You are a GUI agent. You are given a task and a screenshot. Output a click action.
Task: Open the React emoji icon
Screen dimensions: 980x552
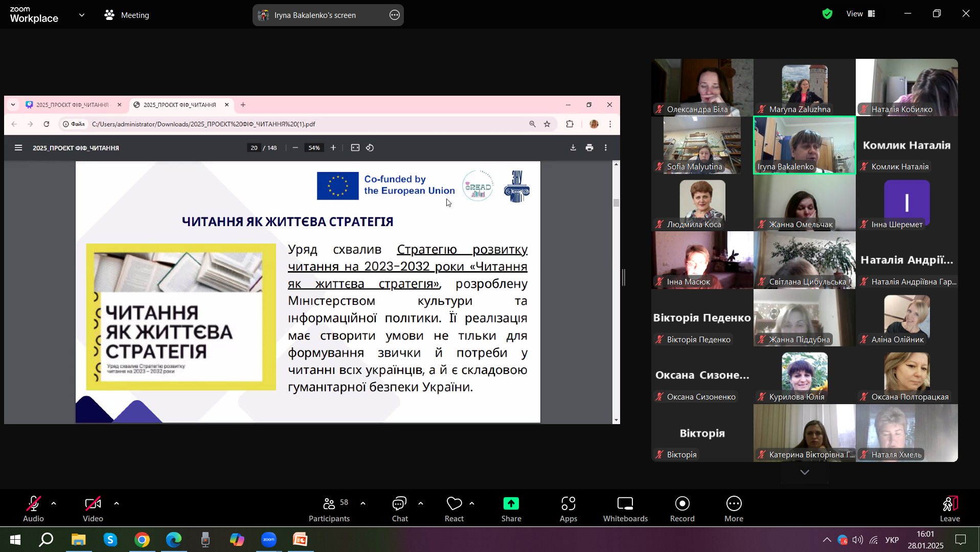click(x=453, y=504)
